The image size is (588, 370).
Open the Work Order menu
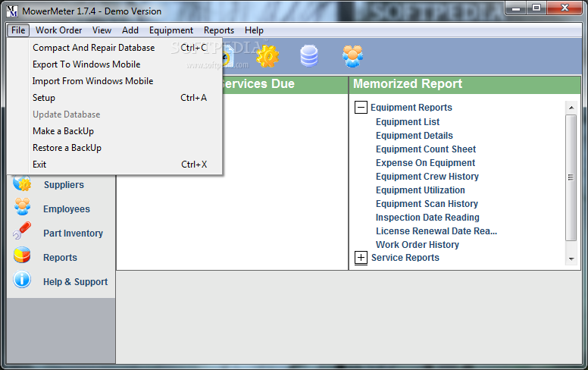tap(58, 30)
